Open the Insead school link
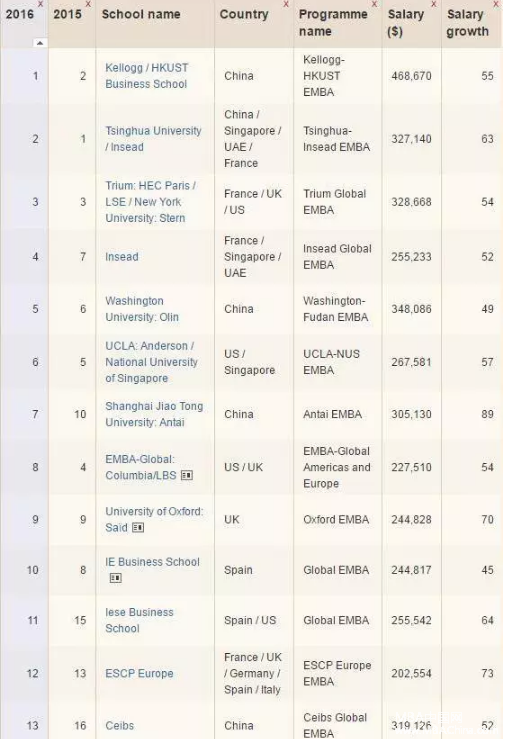511x739 pixels. (122, 257)
